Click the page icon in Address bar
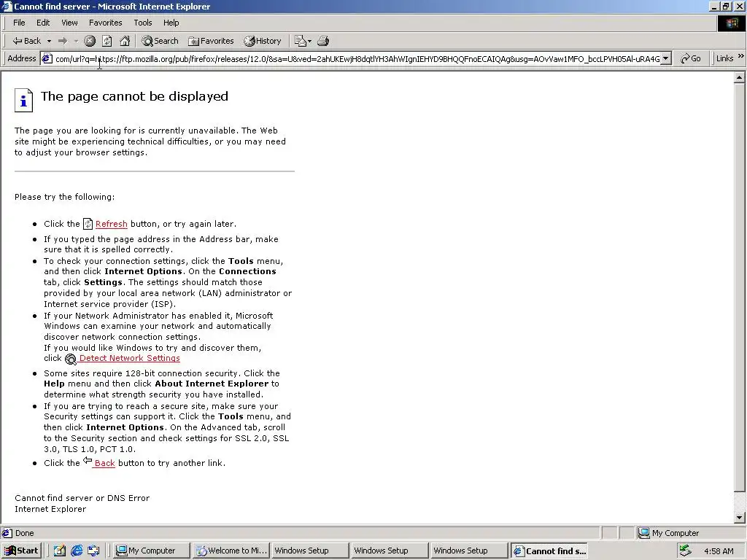 (x=47, y=58)
